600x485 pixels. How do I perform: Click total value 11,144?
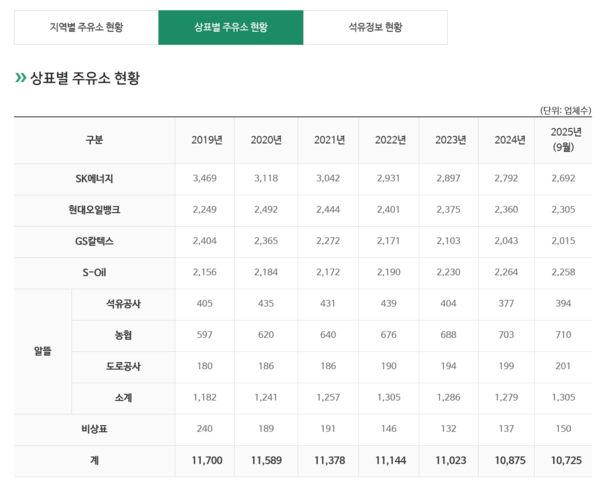pos(390,461)
